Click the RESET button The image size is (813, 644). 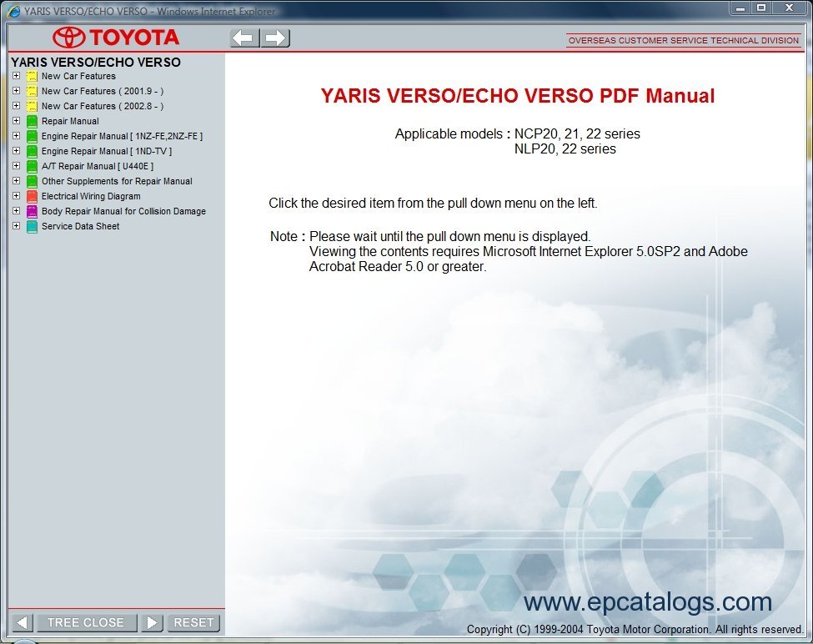(193, 623)
